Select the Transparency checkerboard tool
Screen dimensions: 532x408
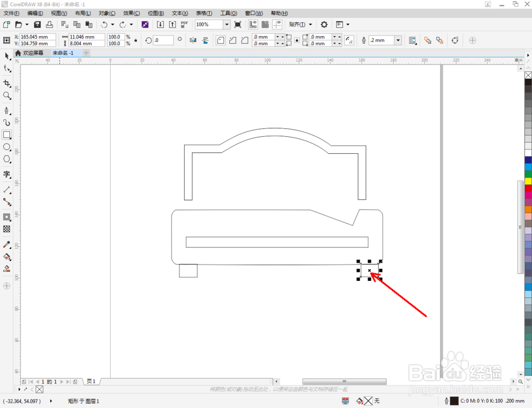[x=7, y=229]
